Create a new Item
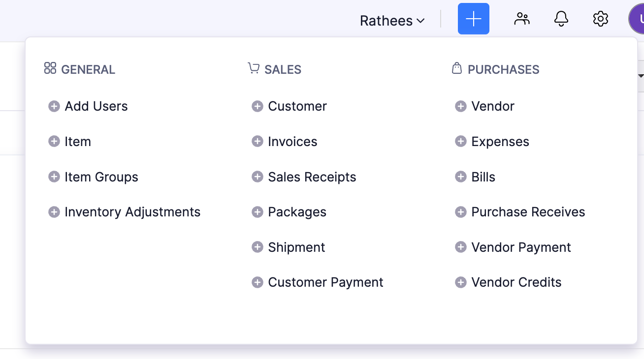Screen dimensions: 644x359 coord(77,142)
